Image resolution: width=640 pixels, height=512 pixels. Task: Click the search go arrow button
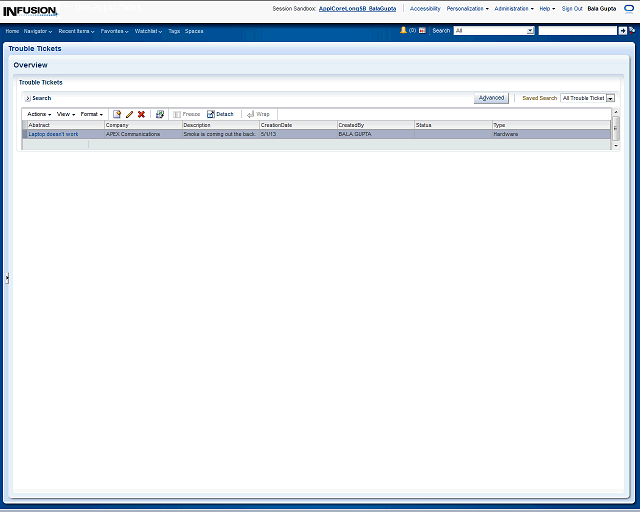(622, 31)
